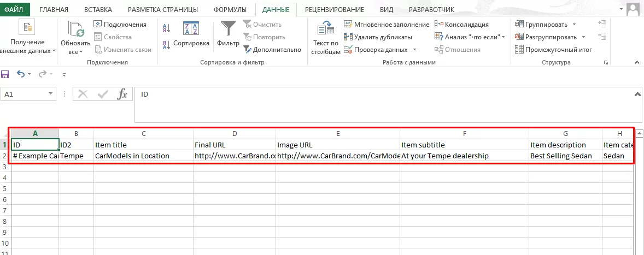Click Дополнительно filter button
Viewport: 644px width, 255px height.
point(272,50)
